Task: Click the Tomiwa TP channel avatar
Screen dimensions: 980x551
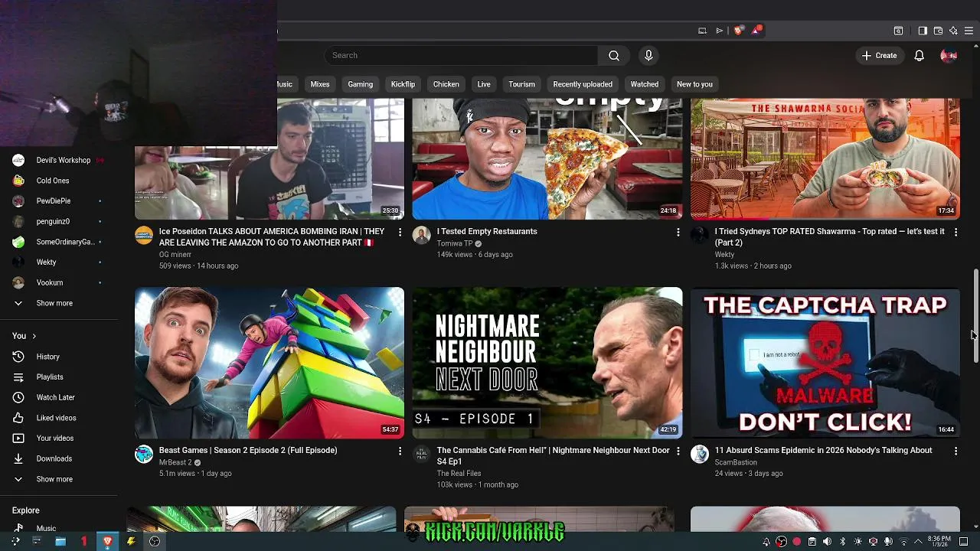Action: click(422, 235)
